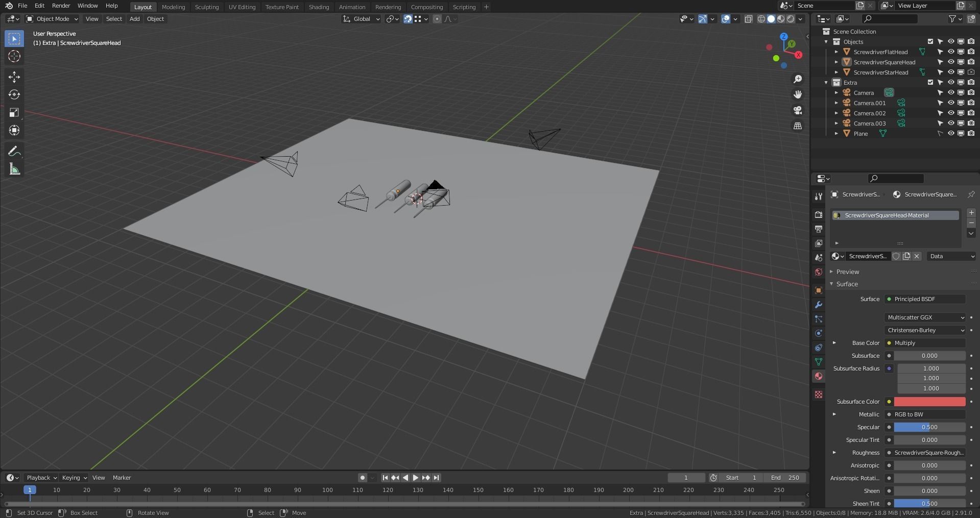Open the Object Mode dropdown

[x=52, y=19]
